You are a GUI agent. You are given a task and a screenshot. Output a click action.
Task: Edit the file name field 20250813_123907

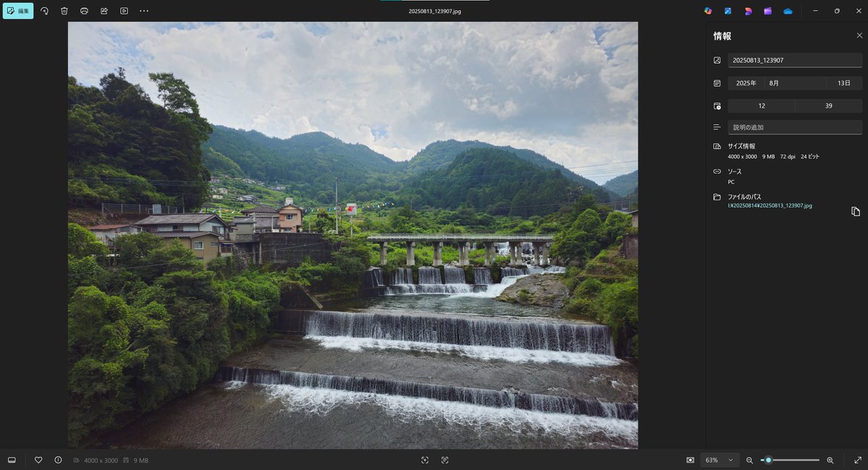(x=795, y=60)
